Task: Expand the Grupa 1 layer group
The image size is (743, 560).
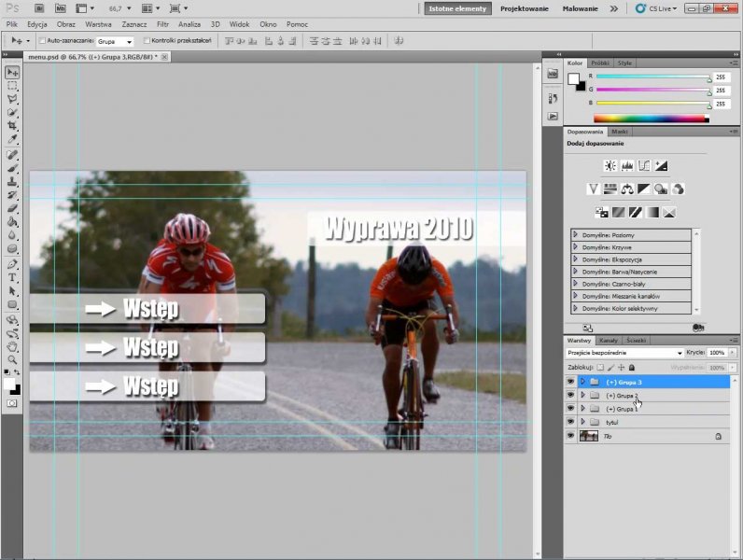Action: click(582, 409)
